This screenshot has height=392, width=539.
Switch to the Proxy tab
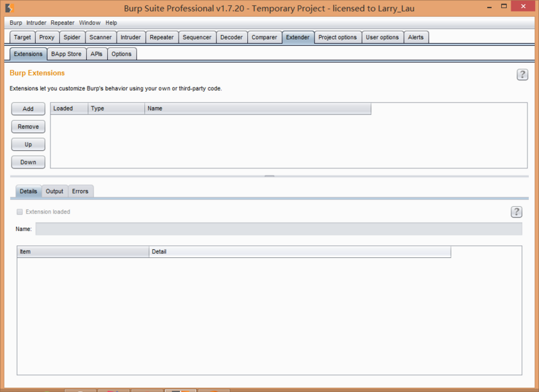pos(46,37)
